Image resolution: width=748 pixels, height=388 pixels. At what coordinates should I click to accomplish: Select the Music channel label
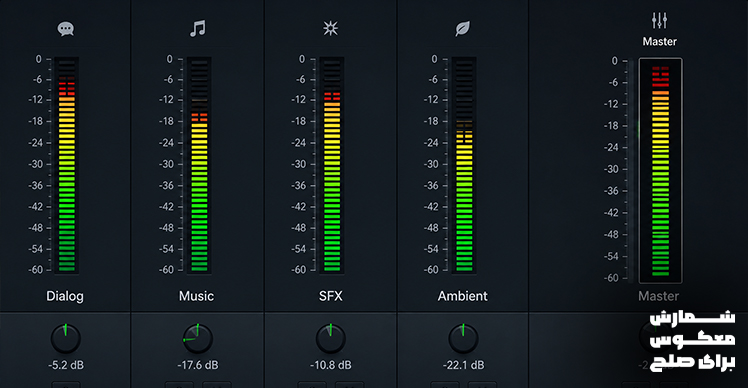[x=197, y=296]
